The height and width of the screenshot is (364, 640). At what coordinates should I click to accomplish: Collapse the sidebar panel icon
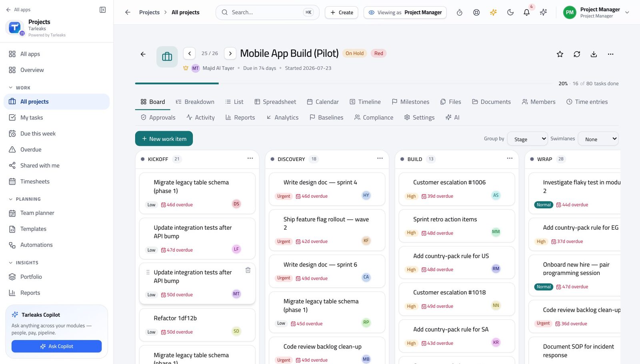point(102,10)
